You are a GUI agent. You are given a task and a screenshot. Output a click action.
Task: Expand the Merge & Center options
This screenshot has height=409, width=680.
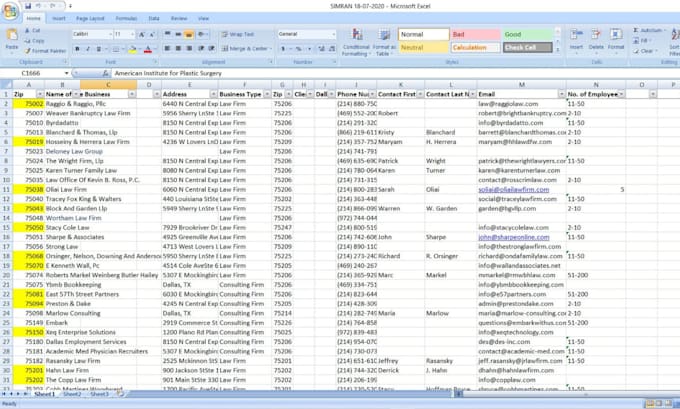point(271,49)
